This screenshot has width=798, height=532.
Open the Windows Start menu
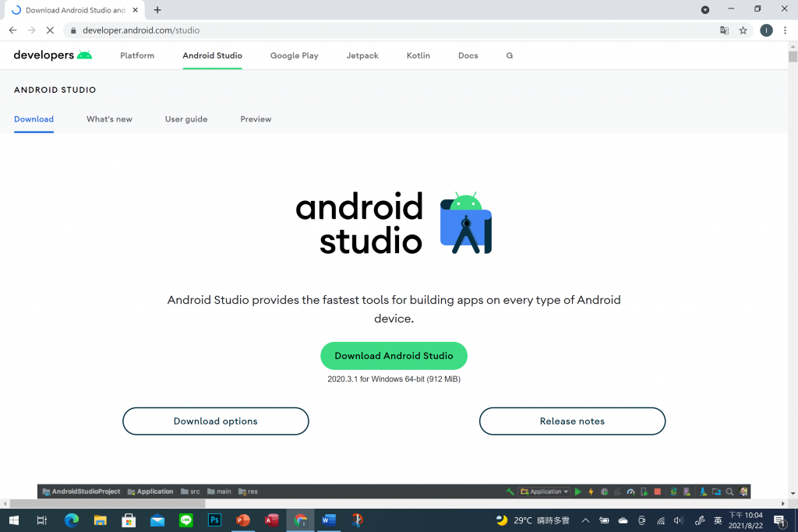[x=14, y=520]
